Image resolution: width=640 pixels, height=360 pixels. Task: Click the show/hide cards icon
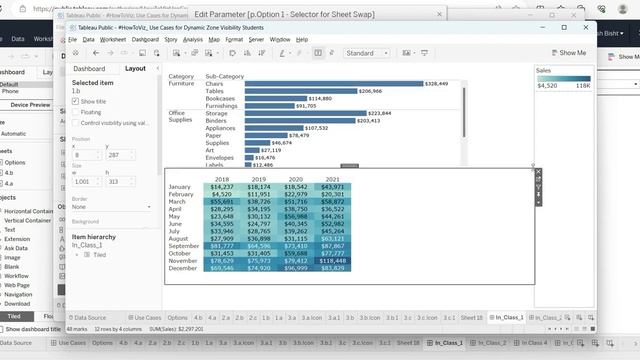click(407, 53)
